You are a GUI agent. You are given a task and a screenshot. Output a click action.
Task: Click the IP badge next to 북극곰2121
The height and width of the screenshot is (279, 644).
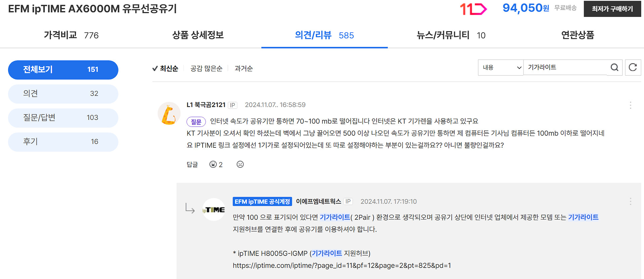click(x=232, y=105)
